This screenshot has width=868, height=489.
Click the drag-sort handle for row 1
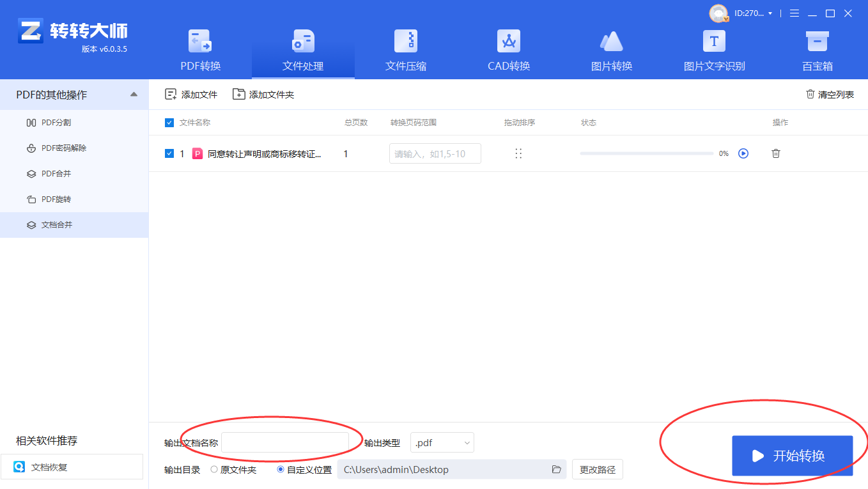[518, 153]
